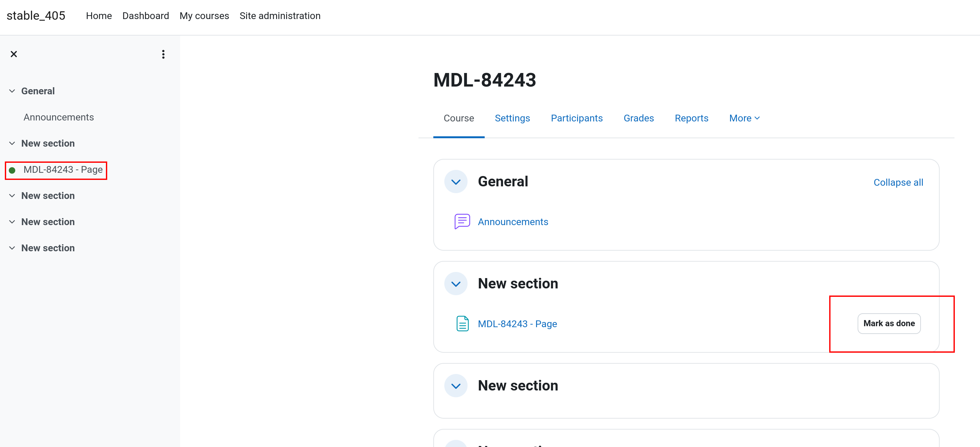980x447 pixels.
Task: Click second New section label in sidebar
Action: coord(48,195)
